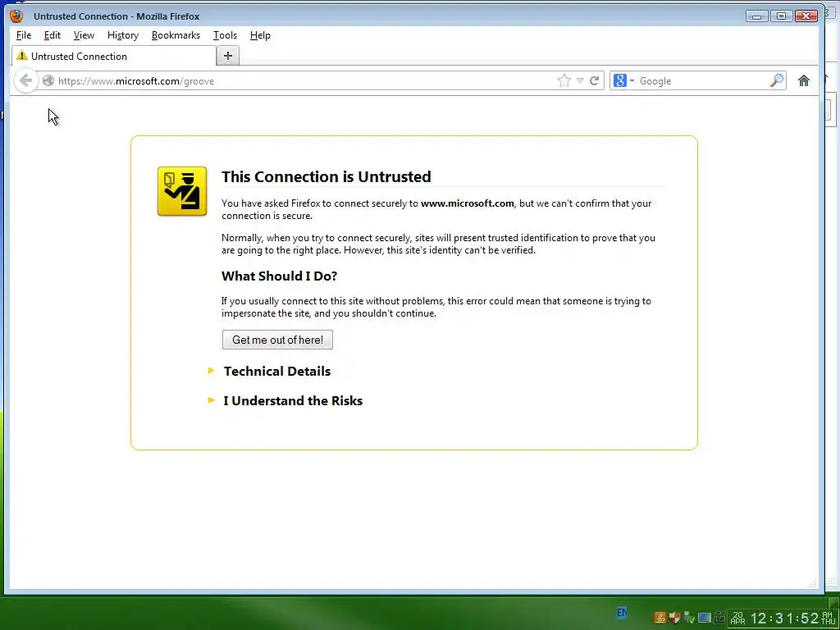The height and width of the screenshot is (630, 840).
Task: Click the Get me out of here! button
Action: [277, 340]
